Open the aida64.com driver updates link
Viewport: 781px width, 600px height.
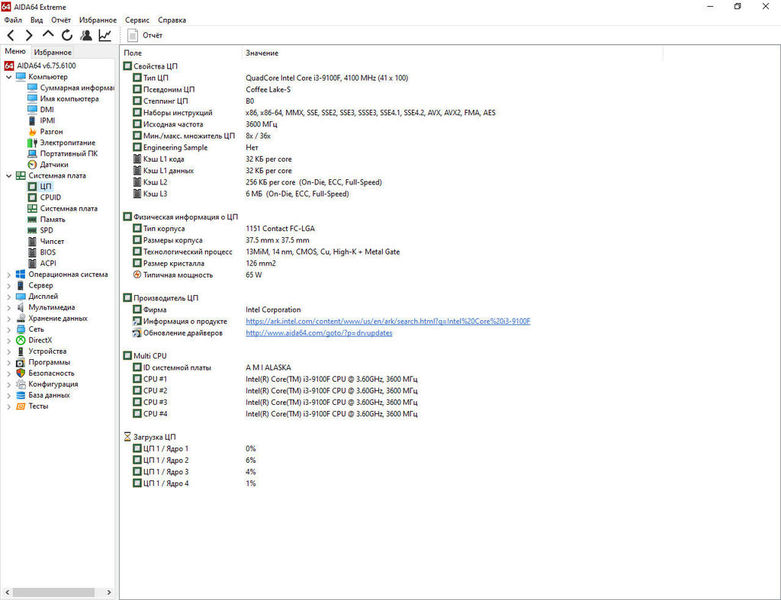tap(319, 333)
